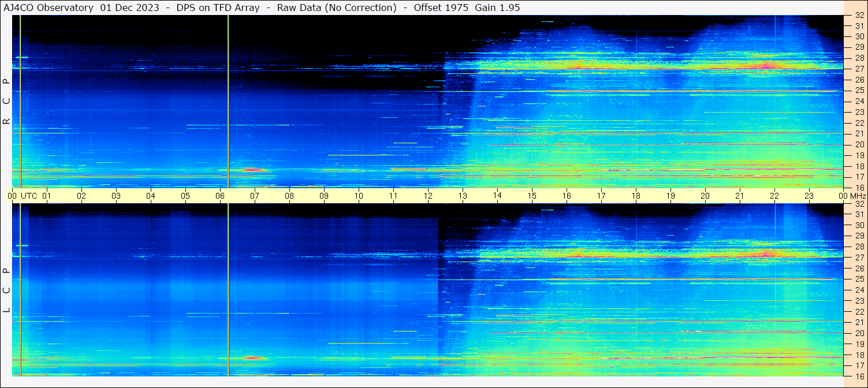The height and width of the screenshot is (388, 868).
Task: Click the 16 MHz label on LCP frequency scale
Action: pos(859,376)
